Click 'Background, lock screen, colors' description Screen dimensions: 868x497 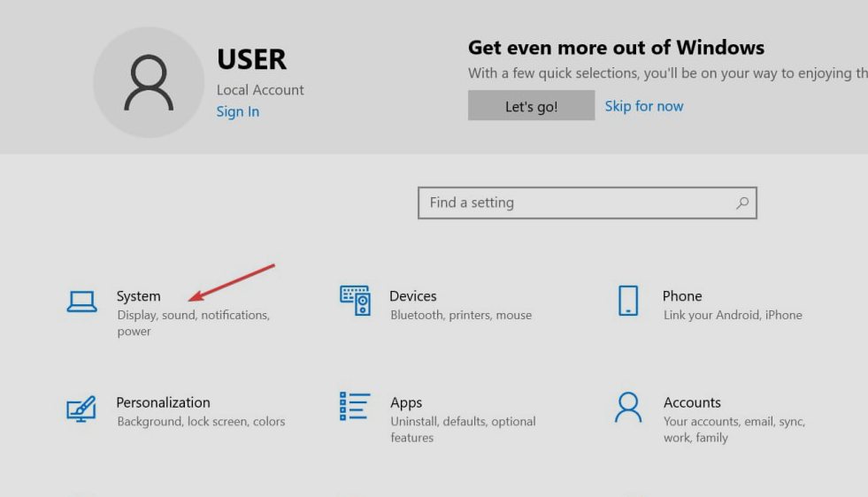pos(201,421)
